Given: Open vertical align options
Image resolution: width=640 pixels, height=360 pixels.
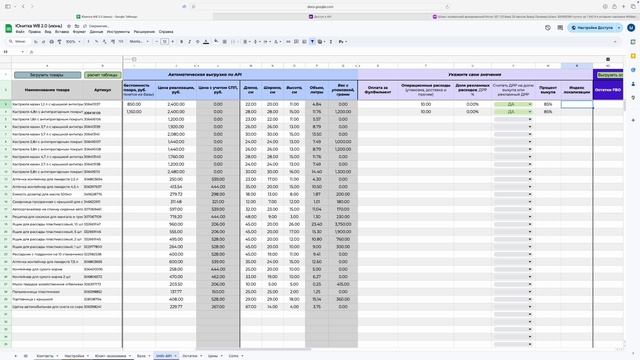Looking at the screenshot, I should 256,42.
